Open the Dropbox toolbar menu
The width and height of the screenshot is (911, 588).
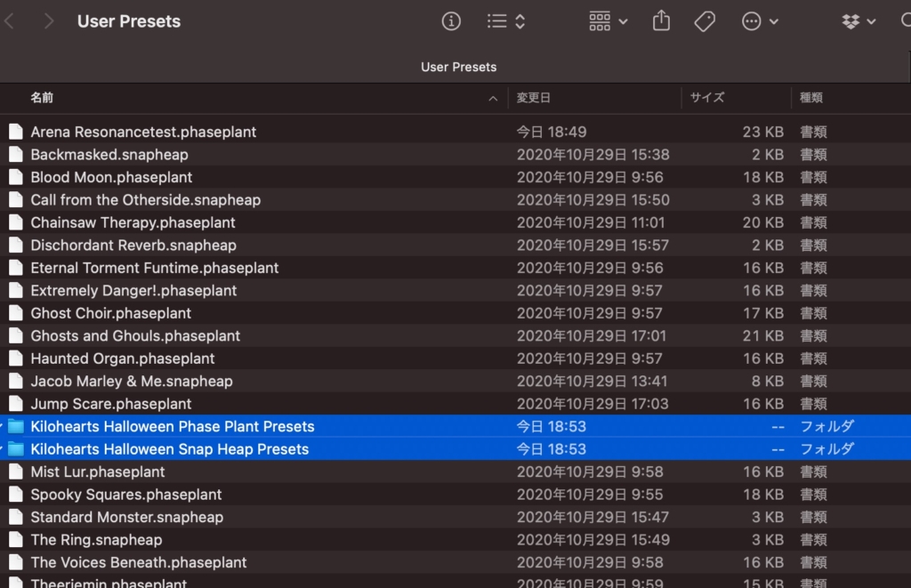point(859,21)
